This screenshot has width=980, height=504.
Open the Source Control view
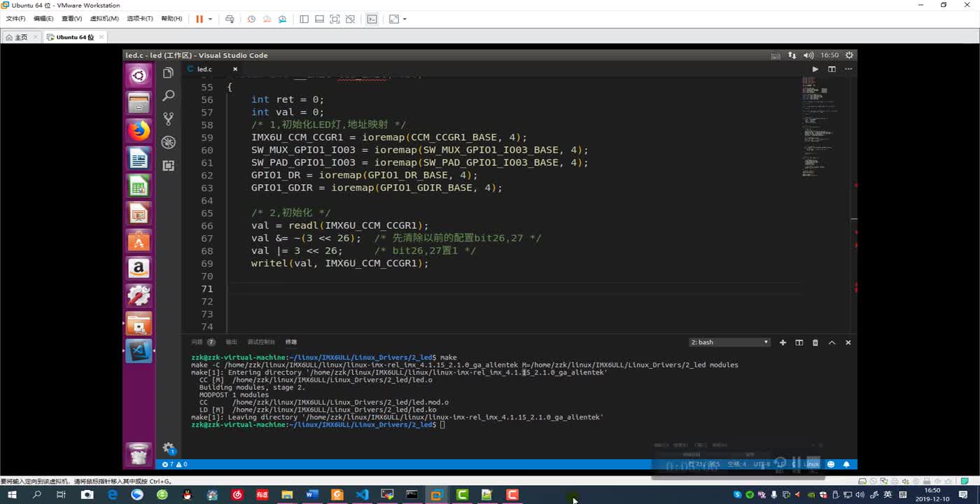click(x=168, y=119)
